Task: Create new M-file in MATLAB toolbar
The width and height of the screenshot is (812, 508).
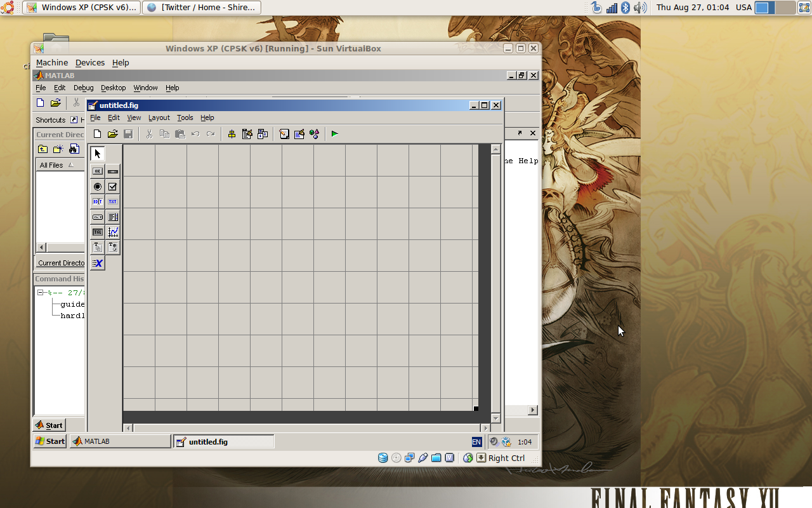Action: (x=41, y=103)
